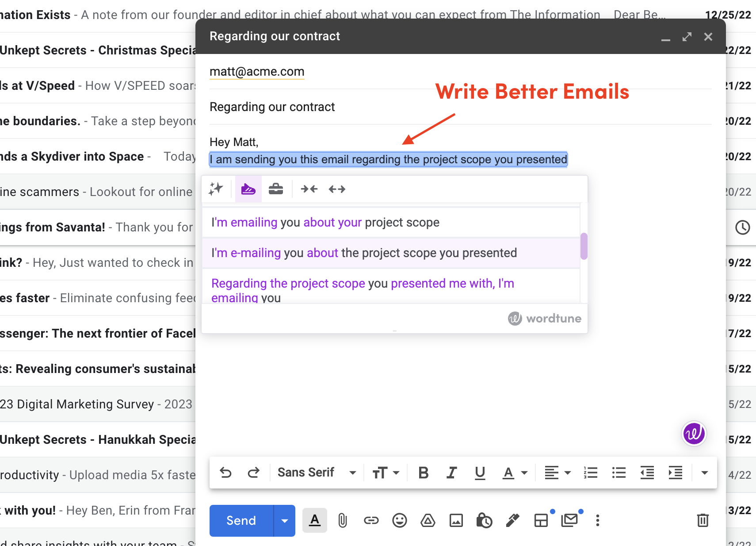Choose the 'I'm e-mailing you' suggestion
Viewport: 756px width, 546px height.
(364, 253)
